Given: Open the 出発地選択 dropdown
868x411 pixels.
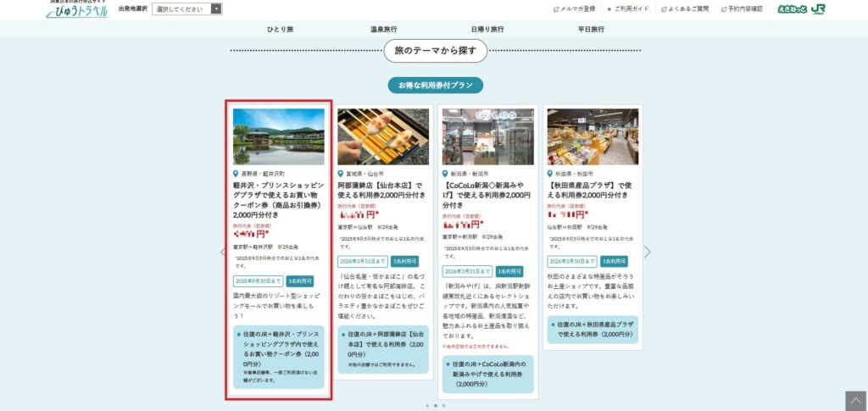Looking at the screenshot, I should pyautogui.click(x=187, y=8).
